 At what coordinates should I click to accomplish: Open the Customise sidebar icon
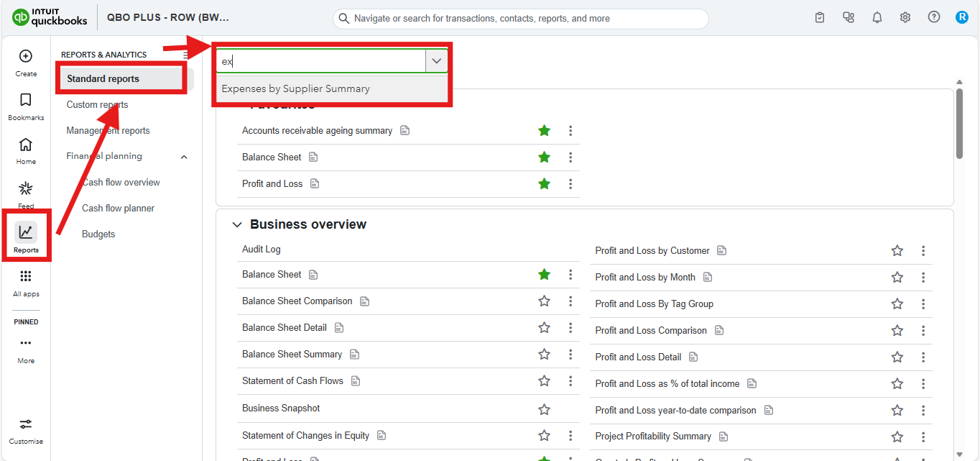pyautogui.click(x=26, y=424)
